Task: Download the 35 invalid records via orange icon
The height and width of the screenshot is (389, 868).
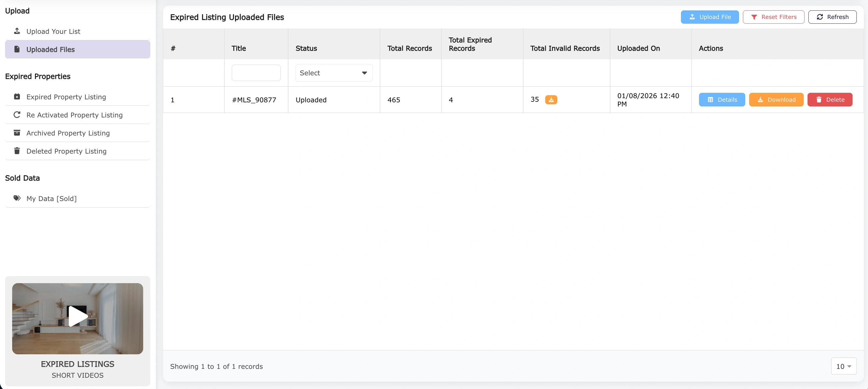Action: click(x=551, y=99)
